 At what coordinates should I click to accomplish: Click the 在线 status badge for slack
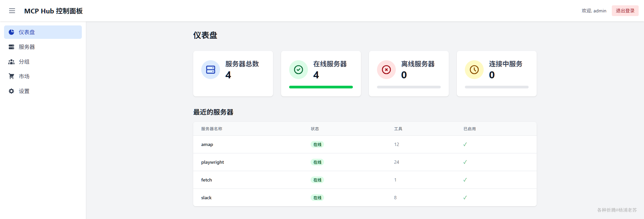tap(317, 198)
